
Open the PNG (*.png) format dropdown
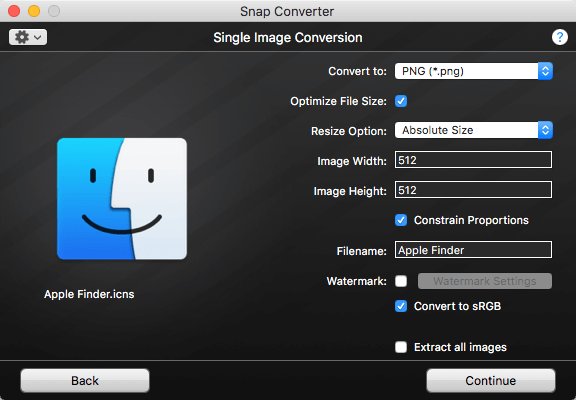[x=474, y=71]
